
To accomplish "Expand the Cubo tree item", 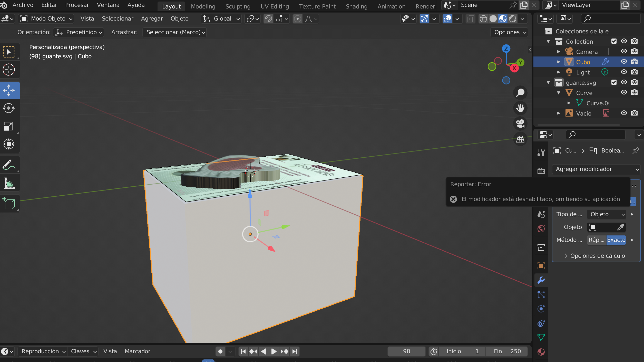I will click(559, 62).
